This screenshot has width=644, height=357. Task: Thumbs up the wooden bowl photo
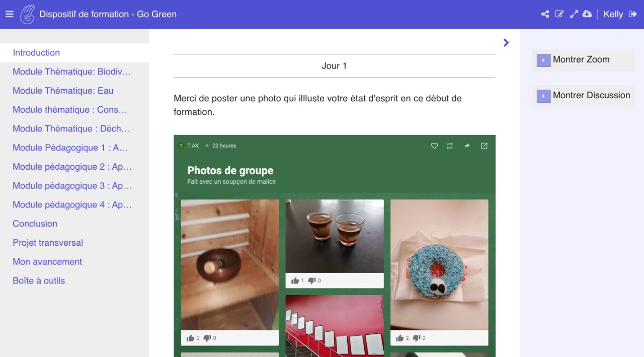click(x=190, y=338)
